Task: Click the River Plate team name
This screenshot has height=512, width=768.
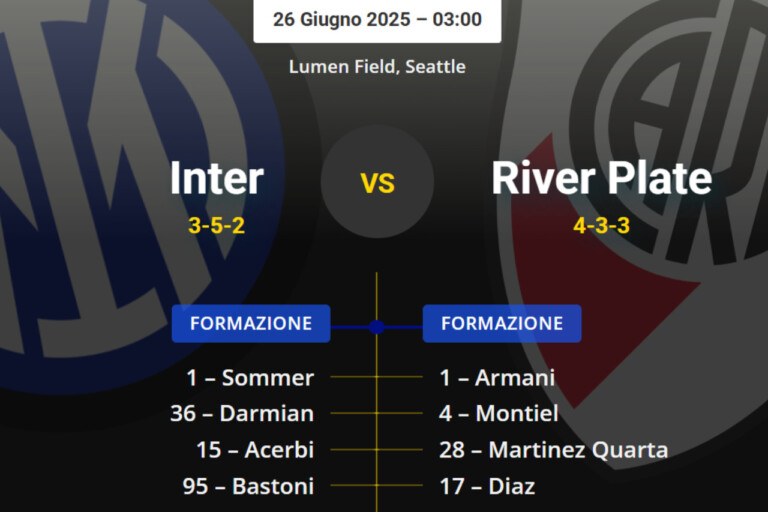Action: pos(602,178)
